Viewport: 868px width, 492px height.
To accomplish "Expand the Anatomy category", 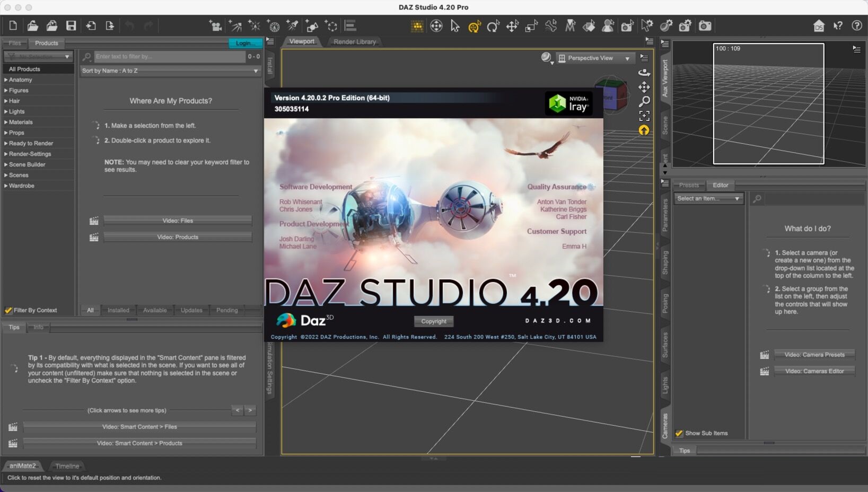I will 6,80.
